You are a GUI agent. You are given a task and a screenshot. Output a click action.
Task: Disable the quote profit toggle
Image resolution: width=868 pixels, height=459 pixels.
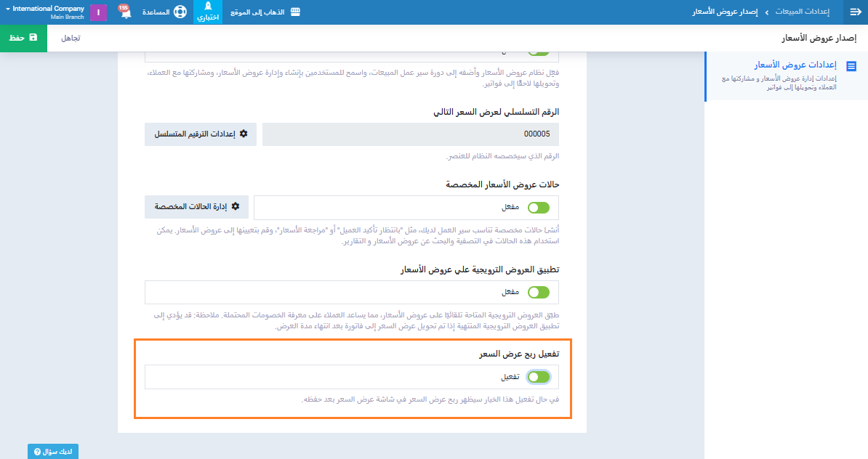click(x=539, y=377)
